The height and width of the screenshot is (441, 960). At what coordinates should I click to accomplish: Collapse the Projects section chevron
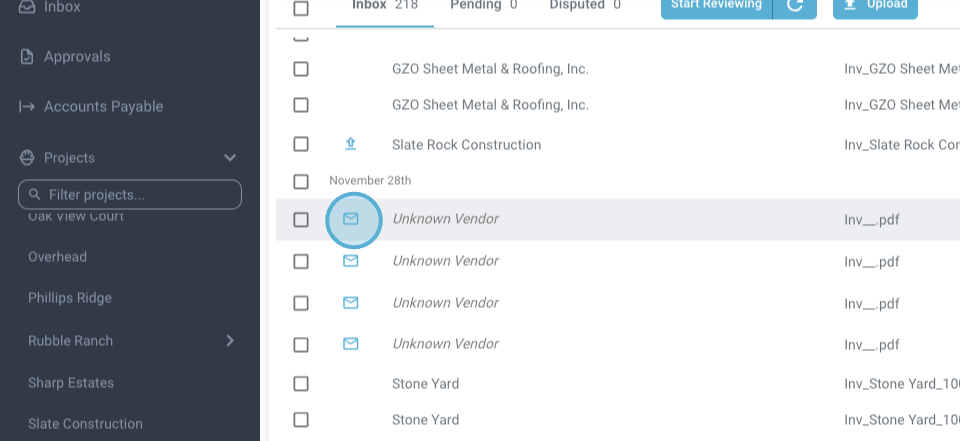[230, 158]
